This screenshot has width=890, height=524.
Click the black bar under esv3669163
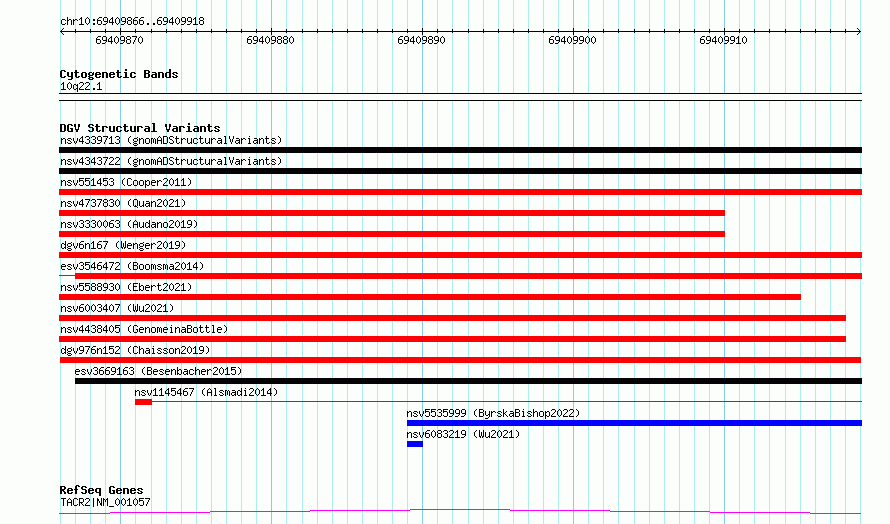point(468,381)
